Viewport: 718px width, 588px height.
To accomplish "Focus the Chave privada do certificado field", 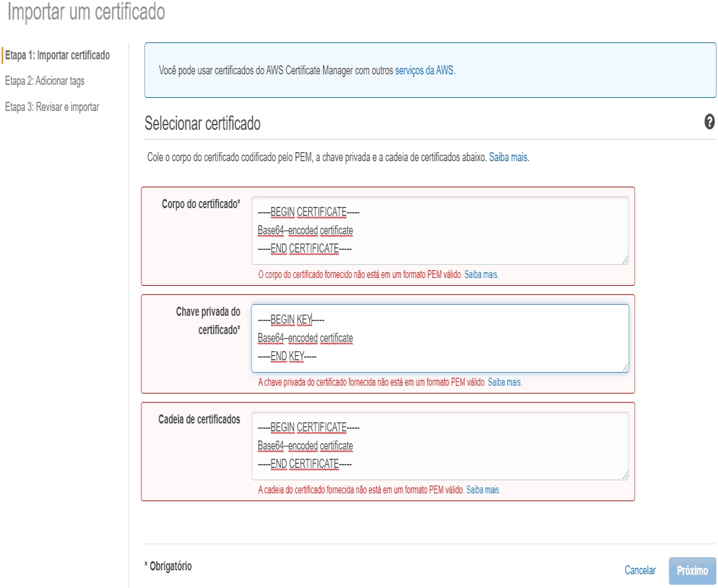I will coord(440,339).
